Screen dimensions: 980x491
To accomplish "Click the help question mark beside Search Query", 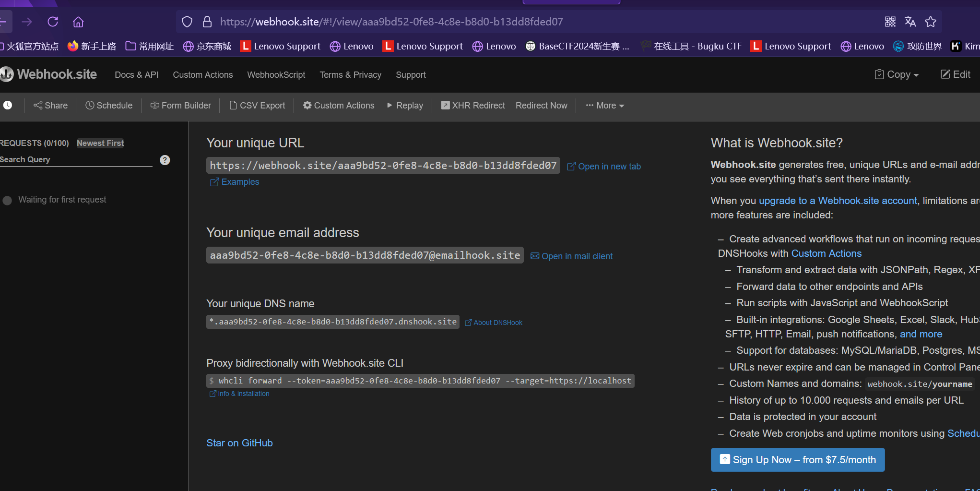I will [165, 160].
